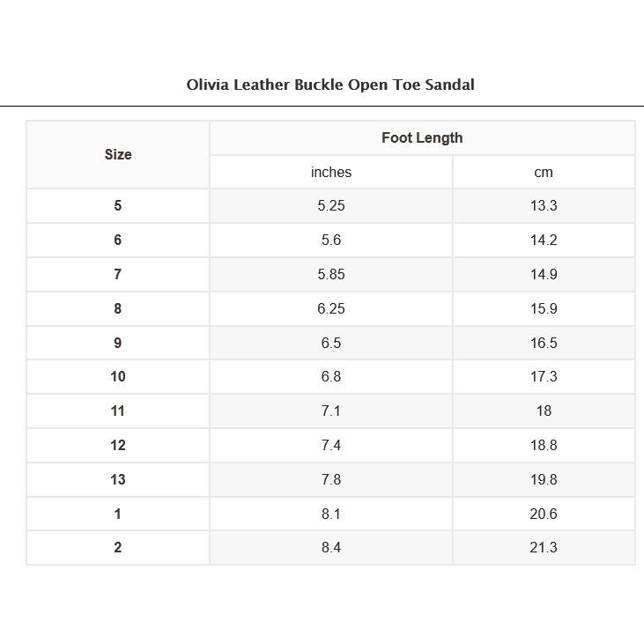
Task: Click the 13.3 cm cell
Action: point(544,206)
